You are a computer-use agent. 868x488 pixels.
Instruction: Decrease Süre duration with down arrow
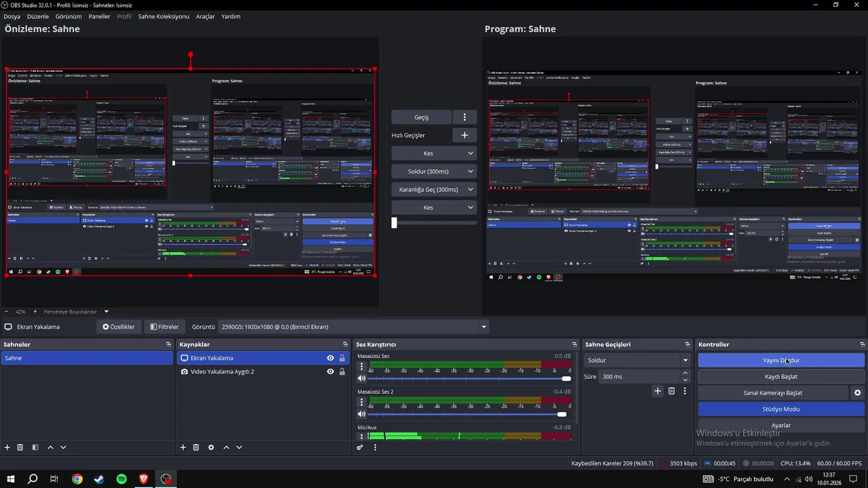pyautogui.click(x=685, y=380)
